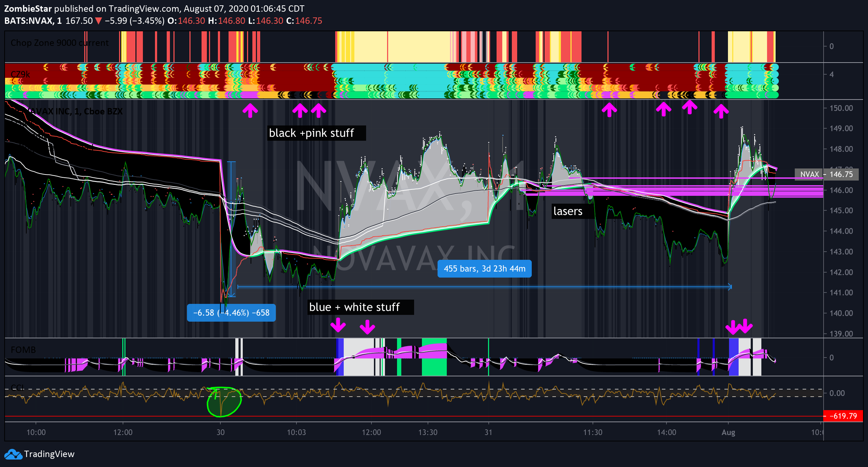Select the 'black +pink stuff' text annotation
Viewport: 868px width, 467px height.
[316, 133]
